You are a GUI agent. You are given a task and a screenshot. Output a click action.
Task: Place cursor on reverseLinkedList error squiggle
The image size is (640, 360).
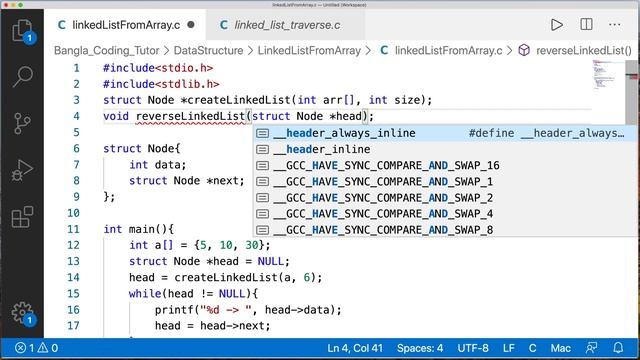190,117
